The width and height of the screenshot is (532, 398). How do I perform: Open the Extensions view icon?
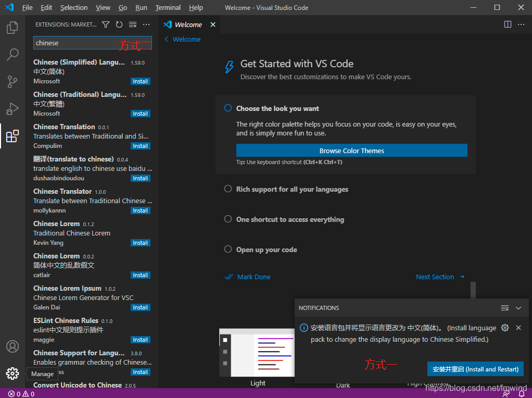(x=12, y=136)
